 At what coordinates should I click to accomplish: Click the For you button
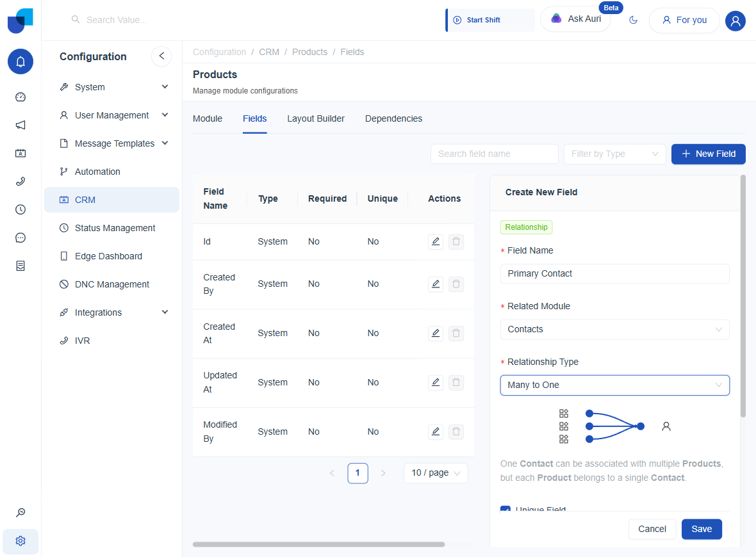click(684, 20)
